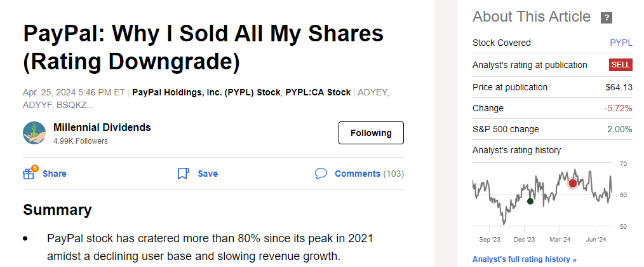The height and width of the screenshot is (267, 644).
Task: Click the article headline title
Action: click(x=203, y=48)
